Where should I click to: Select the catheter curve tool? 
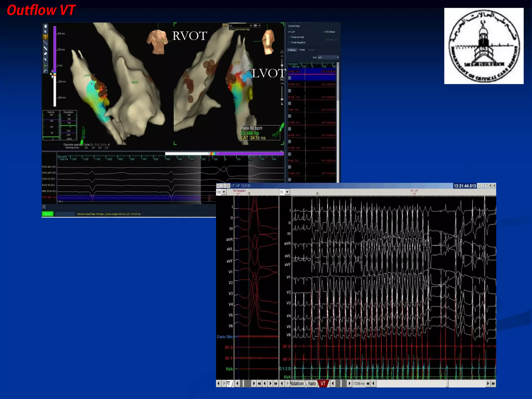pyautogui.click(x=45, y=71)
